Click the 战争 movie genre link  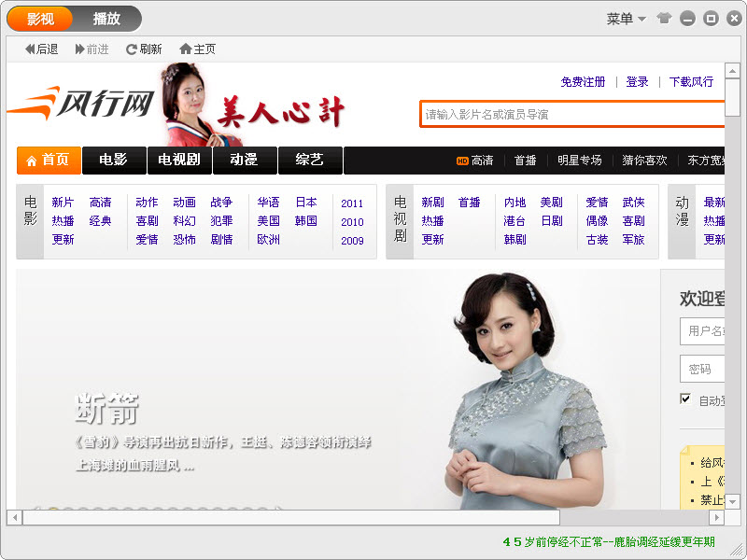coord(221,203)
